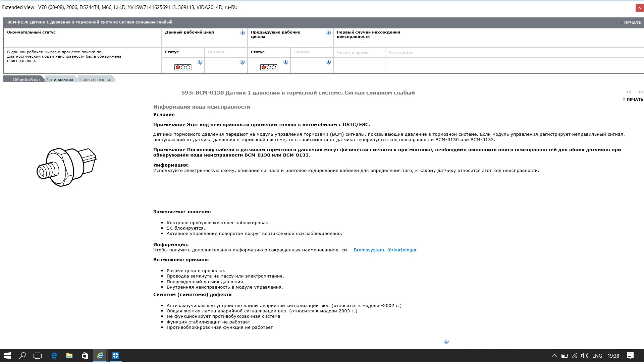The height and width of the screenshot is (362, 644).
Task: Click info icon beside Данный рабочий цикл
Action: pyautogui.click(x=243, y=33)
